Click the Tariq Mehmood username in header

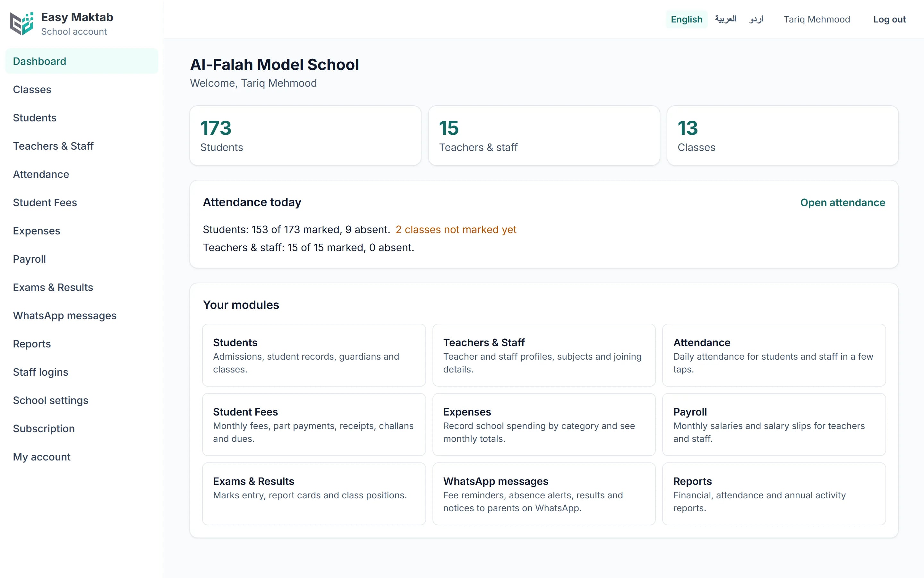click(x=817, y=20)
